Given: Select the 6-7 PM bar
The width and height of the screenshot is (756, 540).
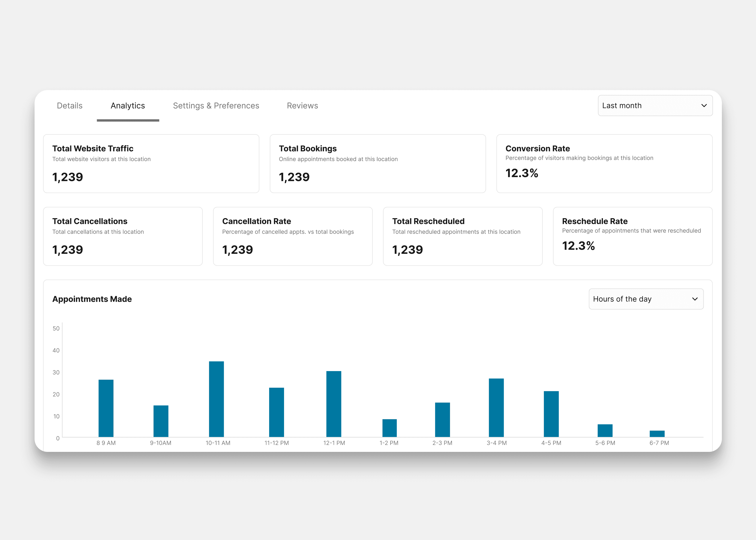Looking at the screenshot, I should click(657, 434).
